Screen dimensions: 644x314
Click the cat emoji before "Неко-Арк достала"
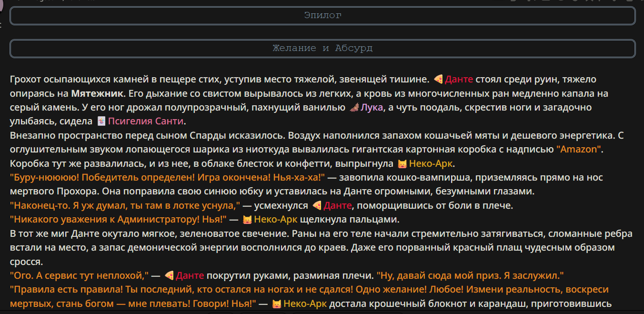(277, 304)
